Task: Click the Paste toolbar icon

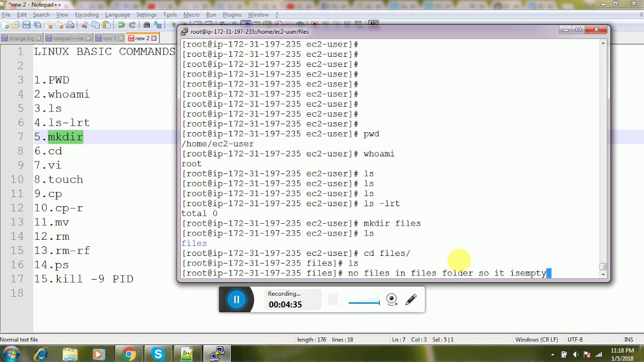Action: [107, 25]
